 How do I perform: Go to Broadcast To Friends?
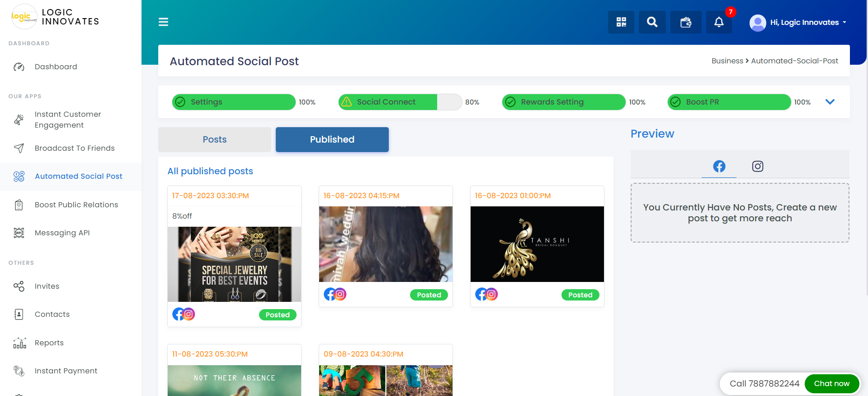75,148
